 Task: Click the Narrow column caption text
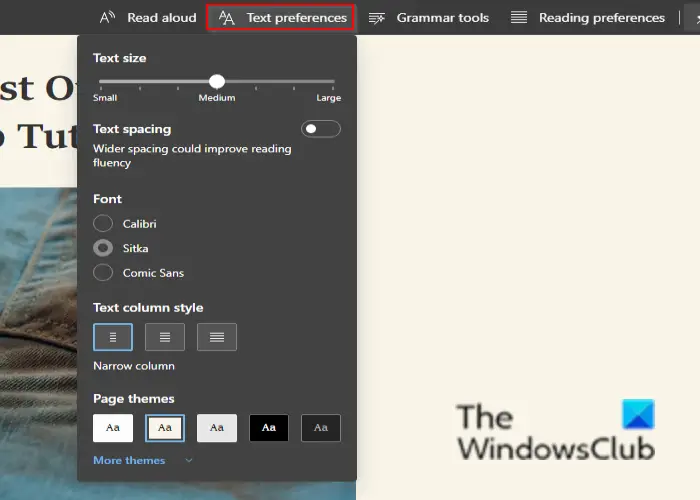(134, 366)
